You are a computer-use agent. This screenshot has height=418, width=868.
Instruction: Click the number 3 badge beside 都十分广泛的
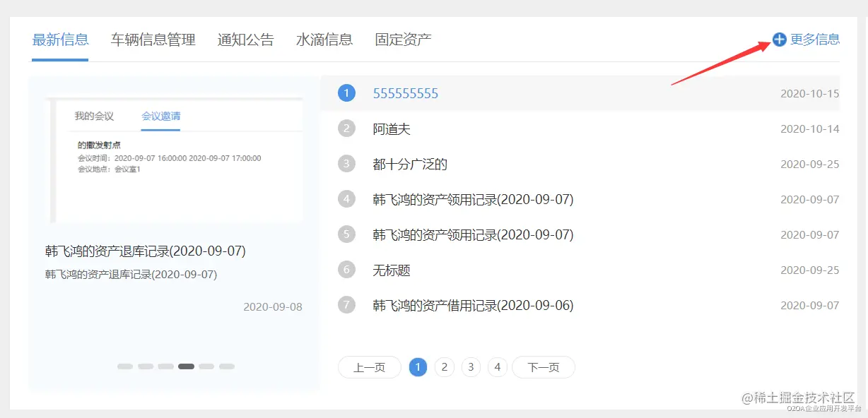346,164
